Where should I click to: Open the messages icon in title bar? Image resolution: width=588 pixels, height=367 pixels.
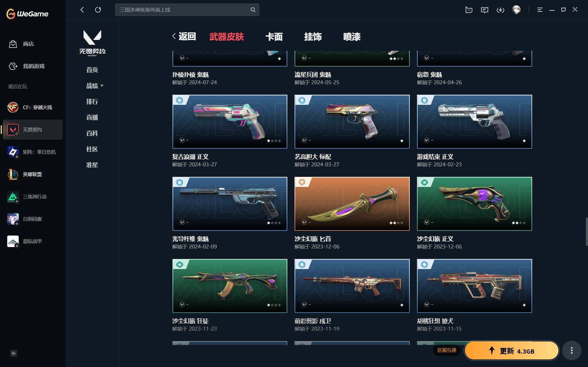point(485,10)
